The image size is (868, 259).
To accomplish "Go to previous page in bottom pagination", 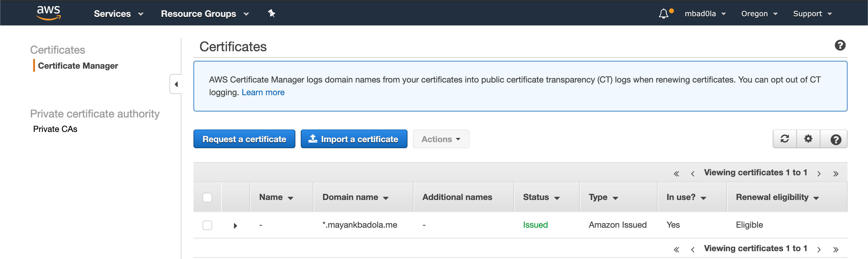I will pyautogui.click(x=693, y=249).
